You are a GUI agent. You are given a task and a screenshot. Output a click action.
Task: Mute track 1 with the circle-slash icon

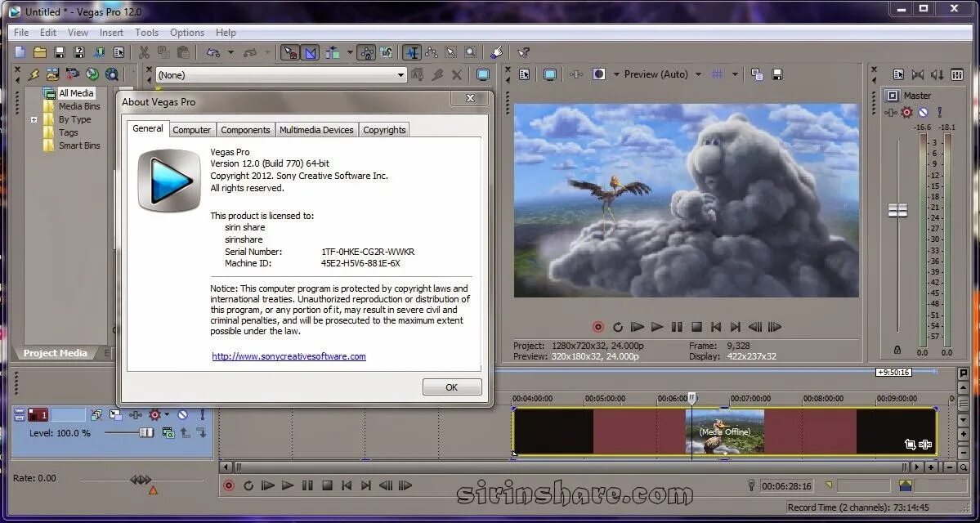[182, 414]
